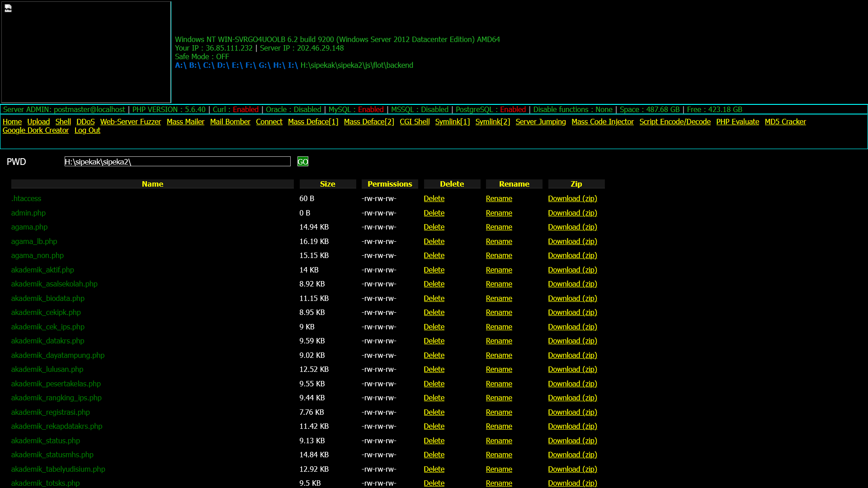This screenshot has height=488, width=868.
Task: Open akademik_rangking_ips.php file
Action: tap(57, 398)
